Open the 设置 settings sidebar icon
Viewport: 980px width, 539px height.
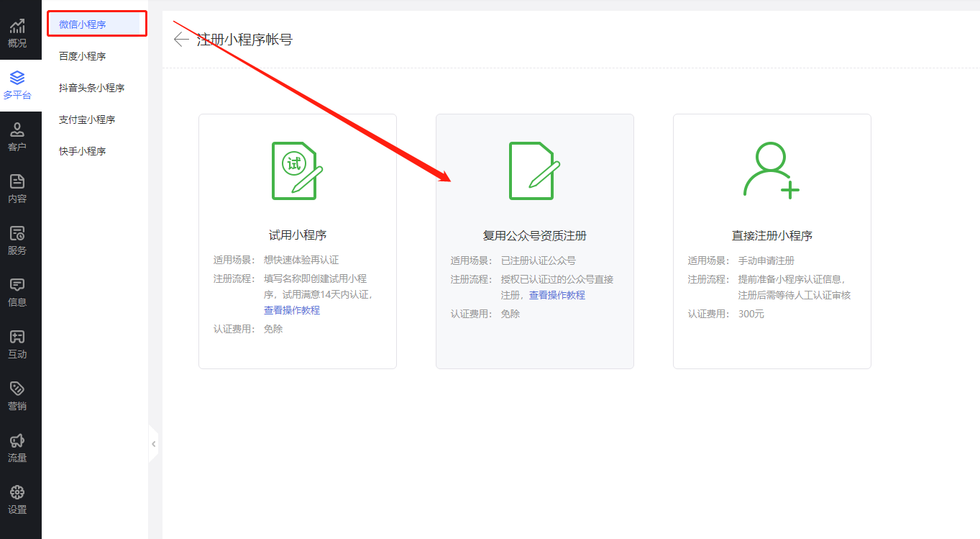[x=19, y=497]
